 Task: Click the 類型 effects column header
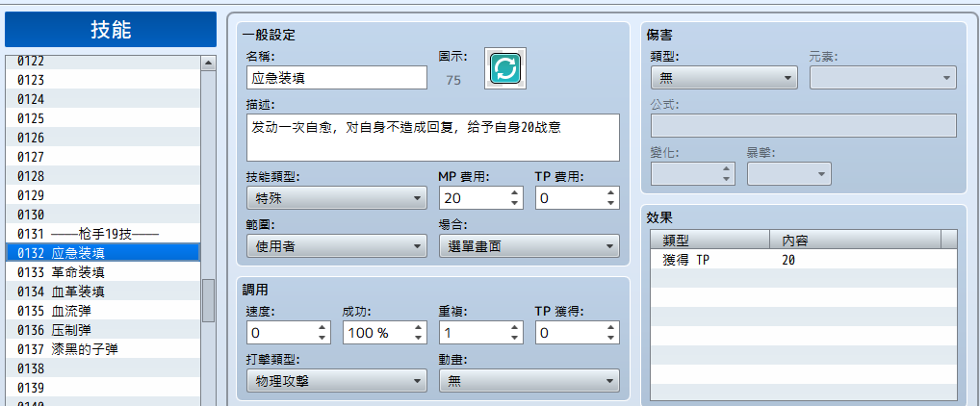pyautogui.click(x=710, y=240)
